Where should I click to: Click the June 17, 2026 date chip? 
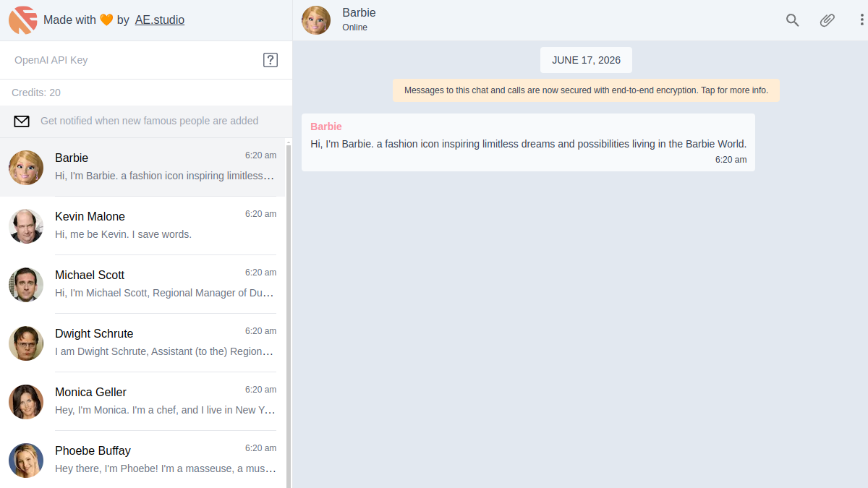586,60
